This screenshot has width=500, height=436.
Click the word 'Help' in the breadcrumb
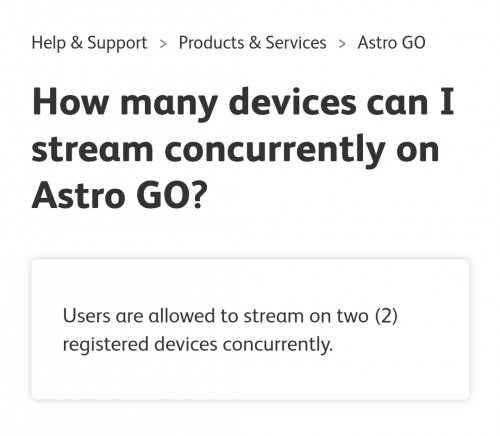tap(48, 43)
